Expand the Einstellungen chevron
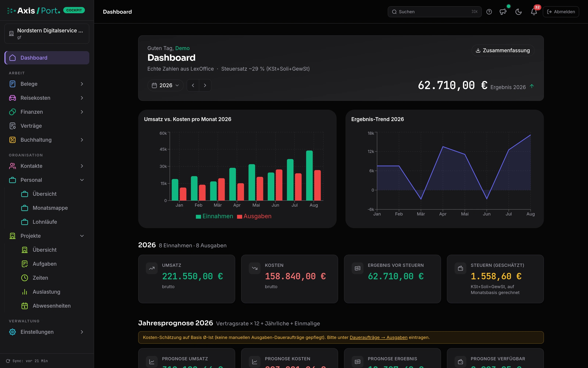Viewport: 588px width, 368px height. 82,332
